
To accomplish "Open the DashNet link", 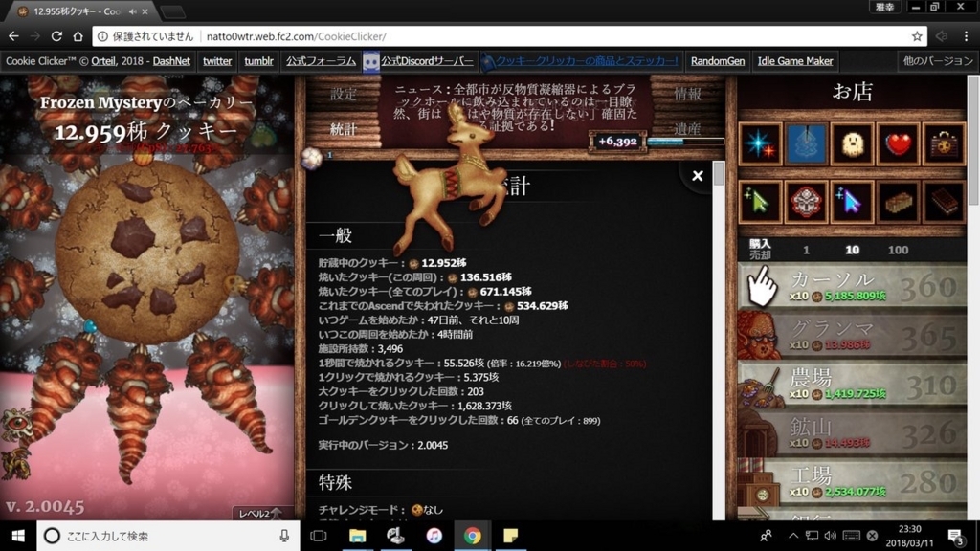I will pos(171,61).
